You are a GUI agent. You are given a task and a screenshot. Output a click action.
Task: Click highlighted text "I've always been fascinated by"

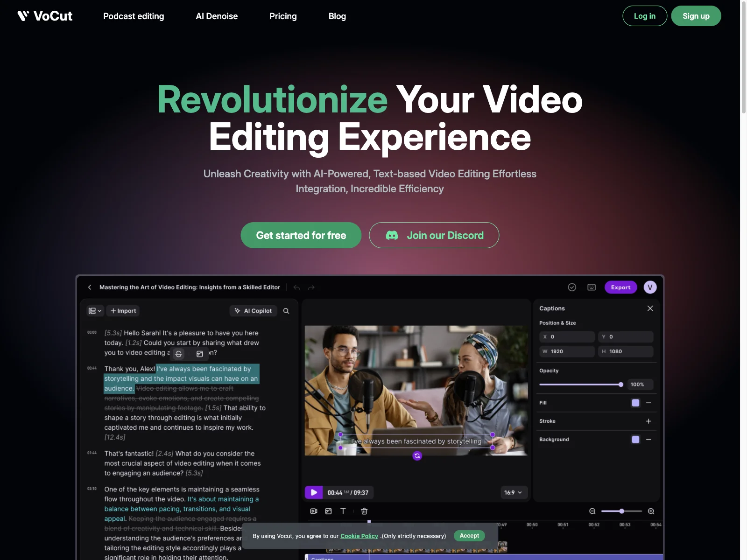pos(204,369)
